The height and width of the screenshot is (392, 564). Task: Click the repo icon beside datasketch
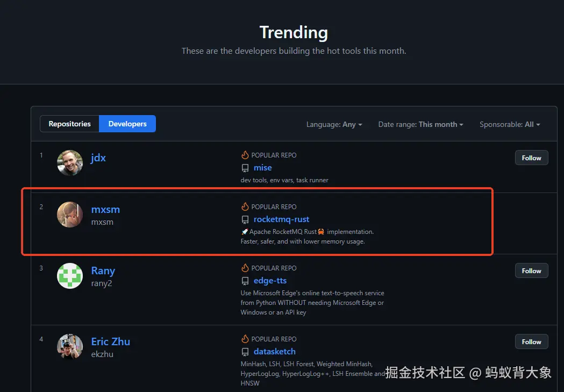pyautogui.click(x=245, y=352)
